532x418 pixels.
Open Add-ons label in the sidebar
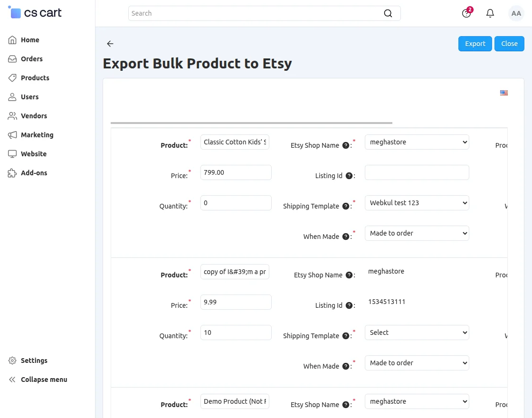[x=34, y=173]
